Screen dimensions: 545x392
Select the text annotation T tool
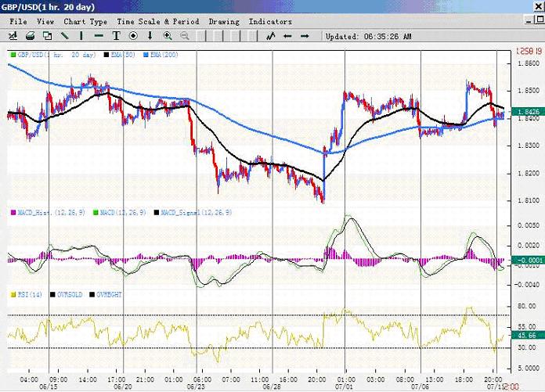[x=116, y=36]
